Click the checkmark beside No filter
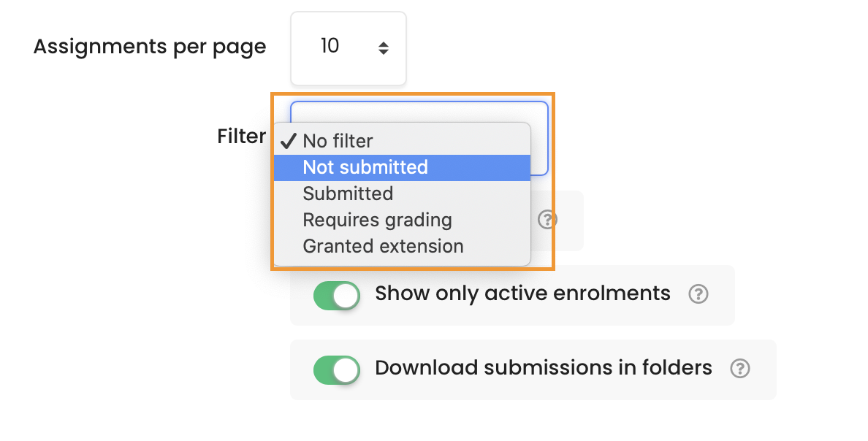Viewport: 868px width, 441px height. point(289,140)
